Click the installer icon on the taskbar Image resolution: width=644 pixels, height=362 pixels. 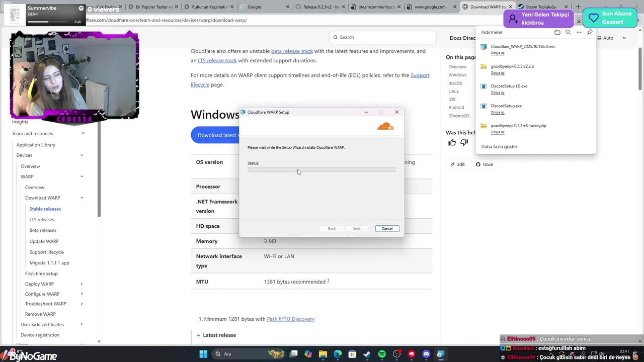coord(441,354)
